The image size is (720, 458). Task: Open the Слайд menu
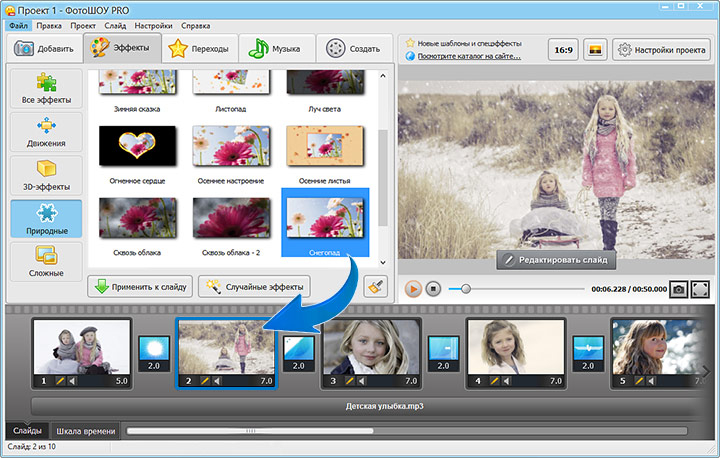coord(115,26)
